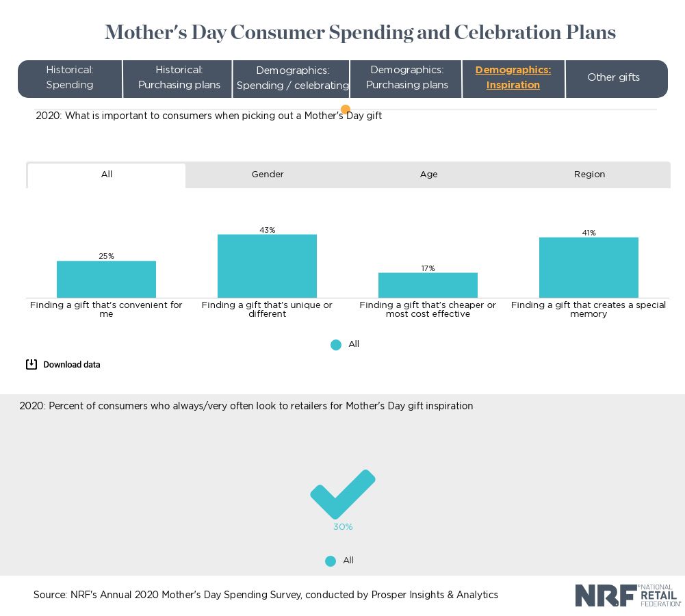Click the 17% cheaper or cost effective bar
Image resolution: width=685 pixels, height=616 pixels.
pos(428,285)
